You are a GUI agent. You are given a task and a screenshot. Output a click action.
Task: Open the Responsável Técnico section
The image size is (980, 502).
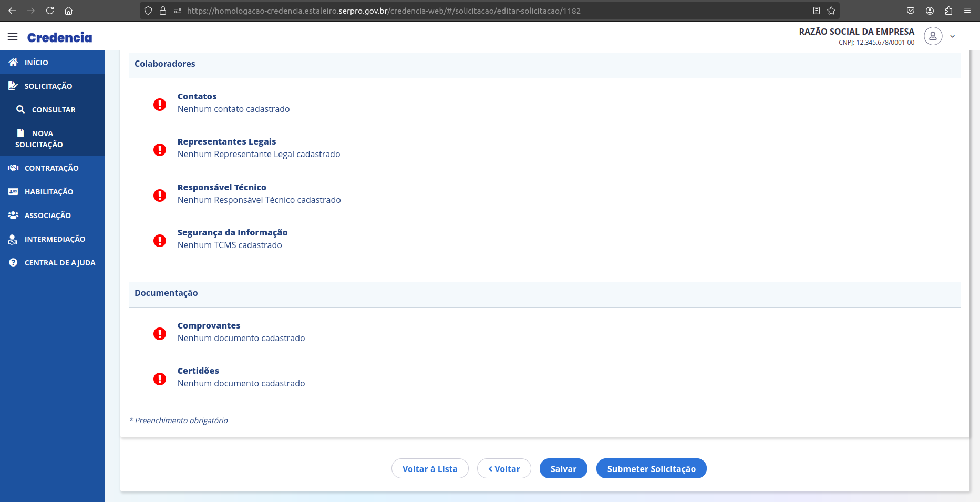click(222, 187)
